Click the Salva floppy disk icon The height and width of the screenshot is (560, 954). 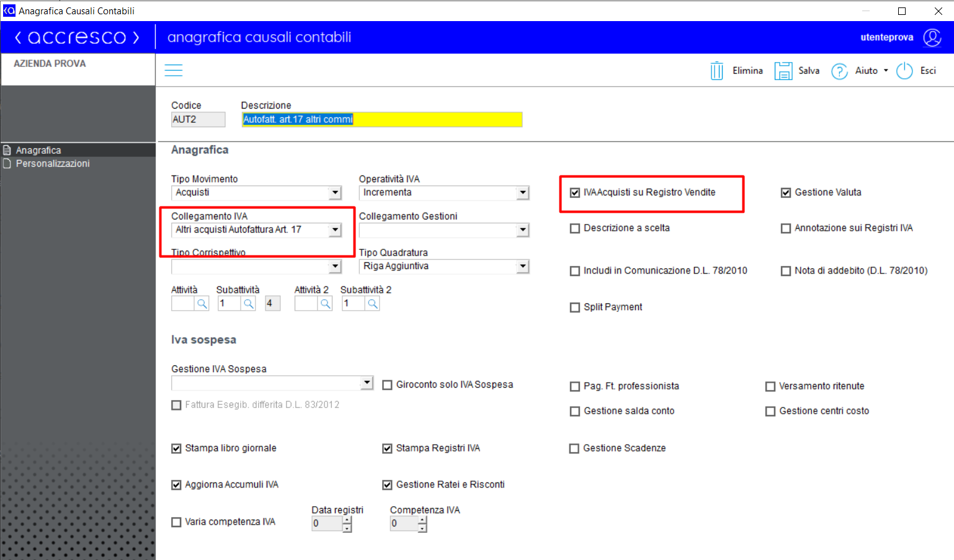click(783, 71)
